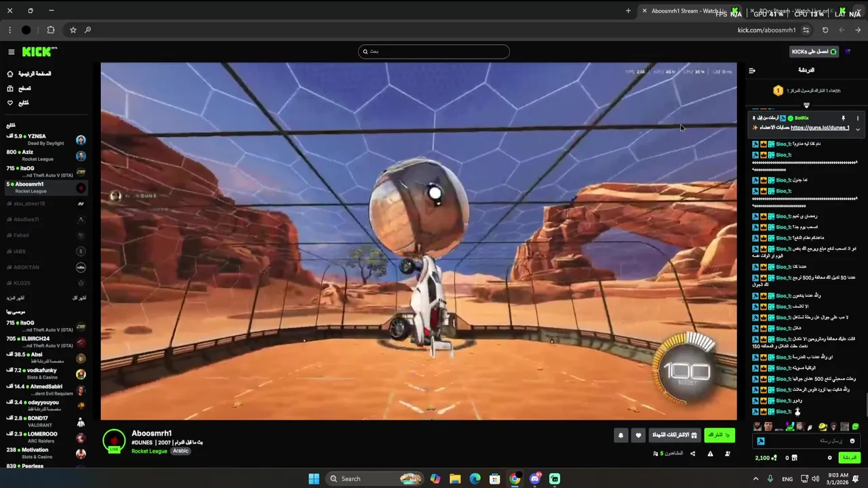
Task: Open vodkafunky recommended channel
Action: pos(46,374)
